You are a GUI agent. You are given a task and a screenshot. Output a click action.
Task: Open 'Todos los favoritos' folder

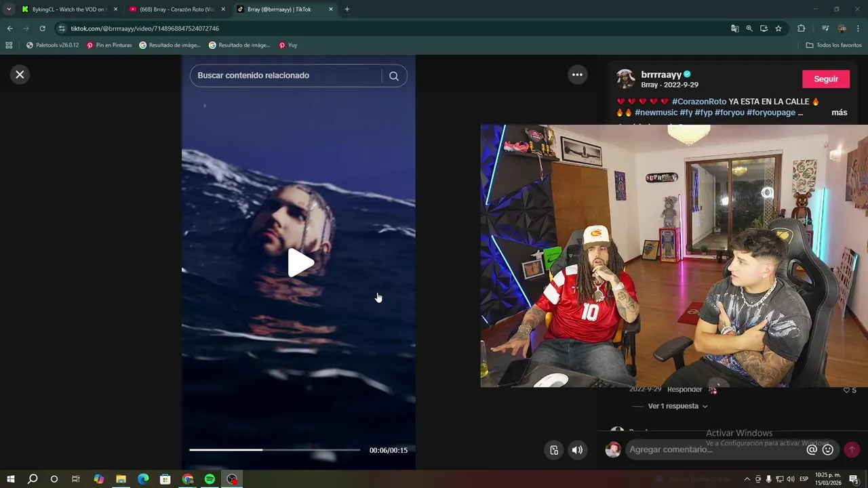coord(833,45)
